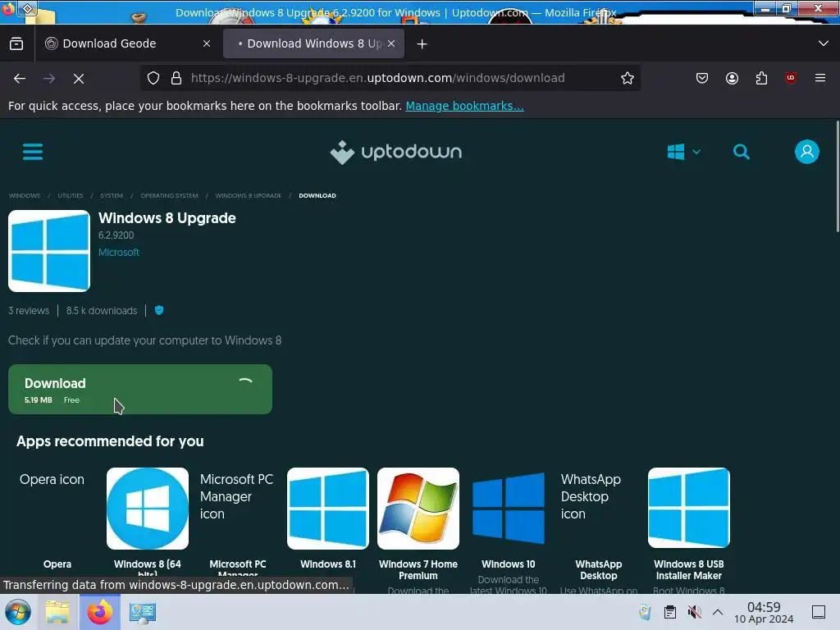Click the Windows 8 Upgrade app logo
The height and width of the screenshot is (630, 840).
click(49, 251)
